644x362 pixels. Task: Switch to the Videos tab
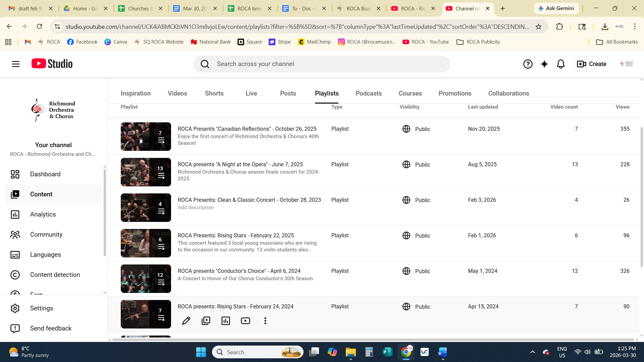click(x=177, y=94)
